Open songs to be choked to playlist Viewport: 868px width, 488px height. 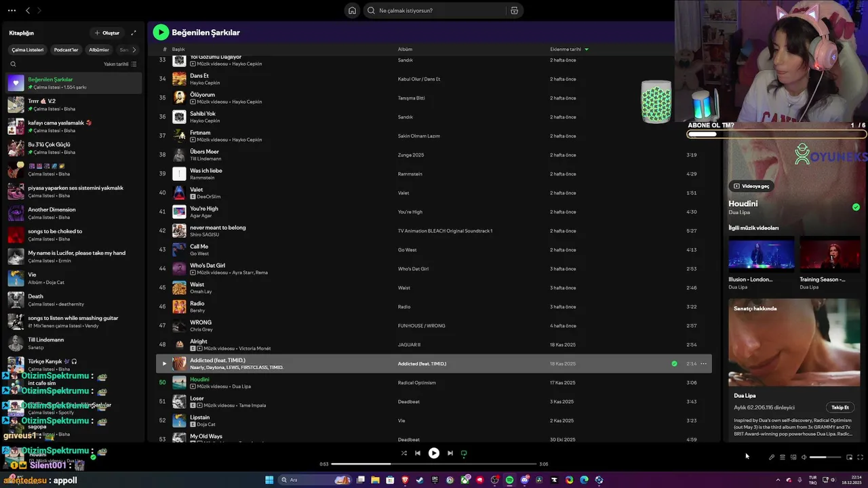[75, 235]
